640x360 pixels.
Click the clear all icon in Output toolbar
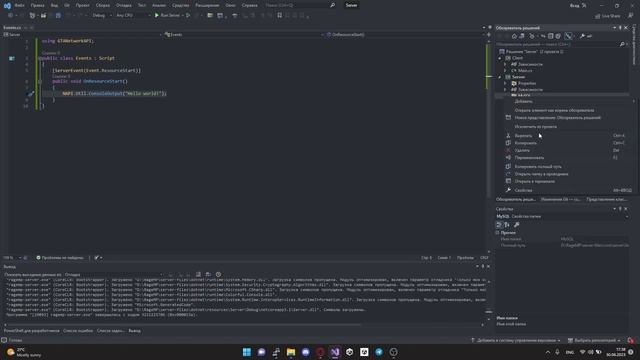(x=198, y=275)
